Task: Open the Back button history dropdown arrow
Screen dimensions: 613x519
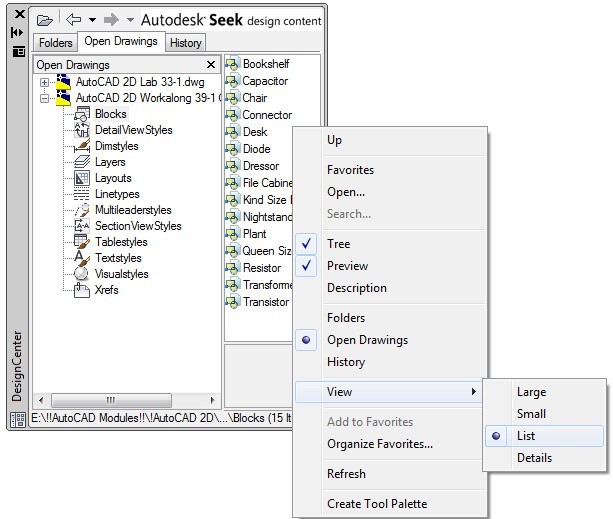Action: coord(91,19)
